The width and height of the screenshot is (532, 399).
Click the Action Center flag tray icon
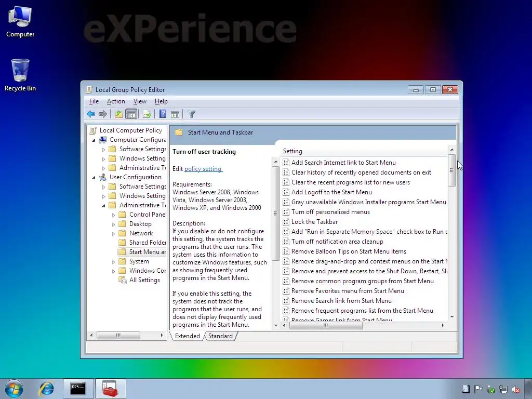(x=478, y=389)
